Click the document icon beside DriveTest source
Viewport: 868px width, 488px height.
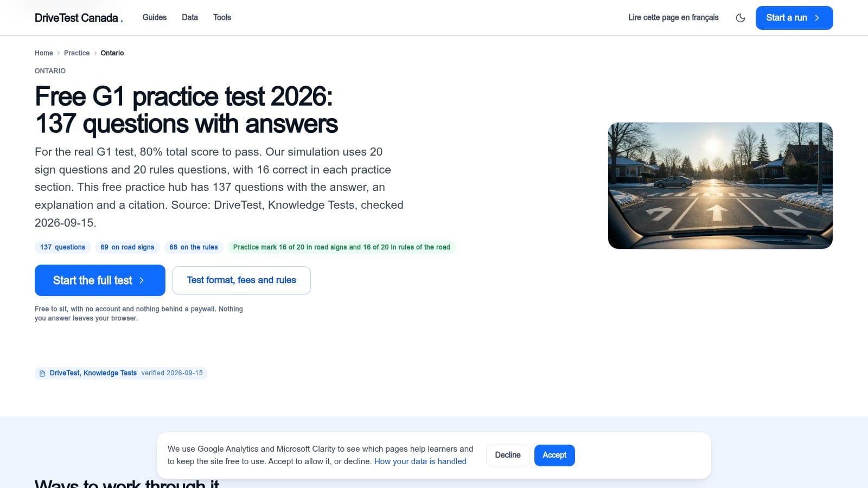pyautogui.click(x=42, y=374)
